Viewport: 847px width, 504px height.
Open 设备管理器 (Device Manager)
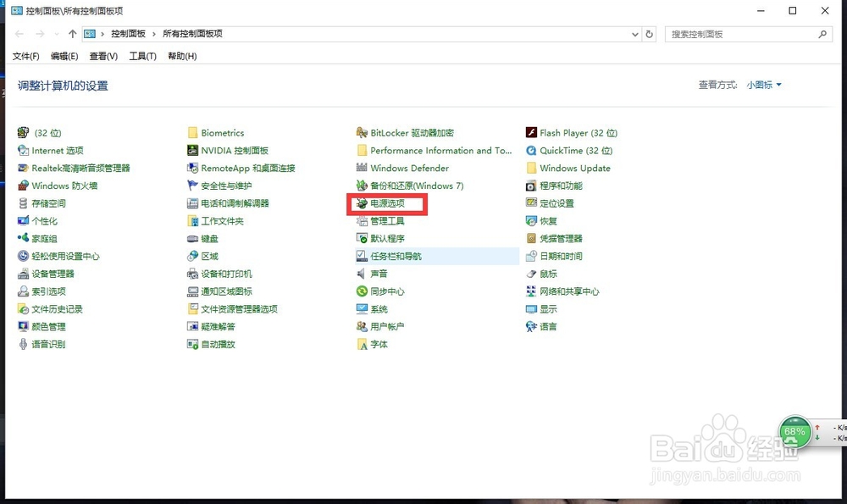(x=51, y=274)
